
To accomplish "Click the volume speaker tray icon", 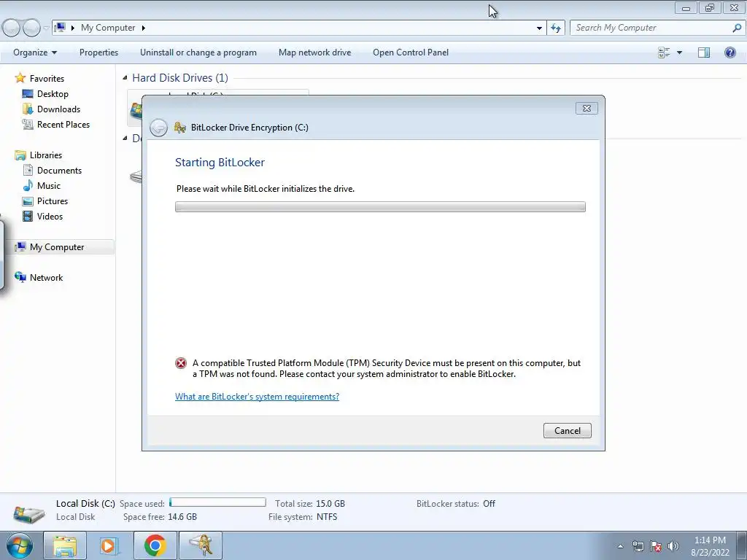I will point(673,546).
